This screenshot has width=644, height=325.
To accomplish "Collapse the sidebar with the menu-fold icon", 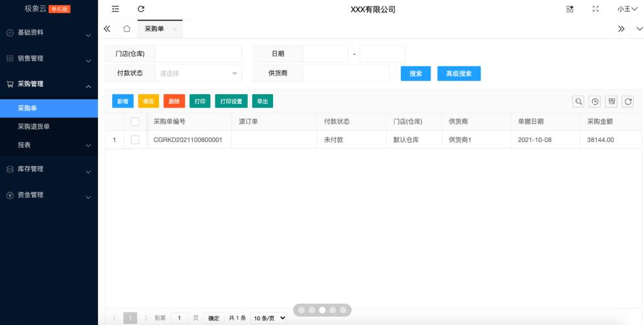I will tap(115, 9).
